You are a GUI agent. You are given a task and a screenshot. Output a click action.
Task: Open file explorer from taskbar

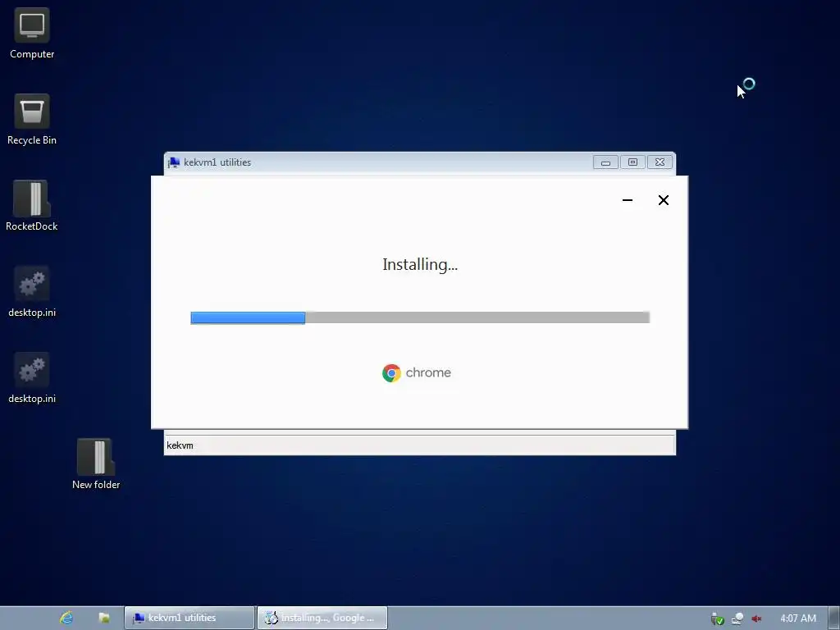pyautogui.click(x=104, y=618)
